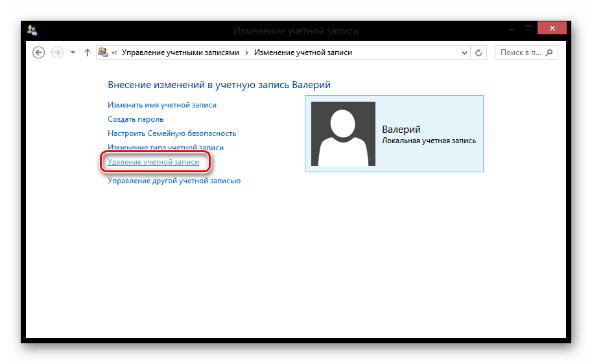Click the Локальная учетная запись label
Screen dimensions: 592x364
429,141
